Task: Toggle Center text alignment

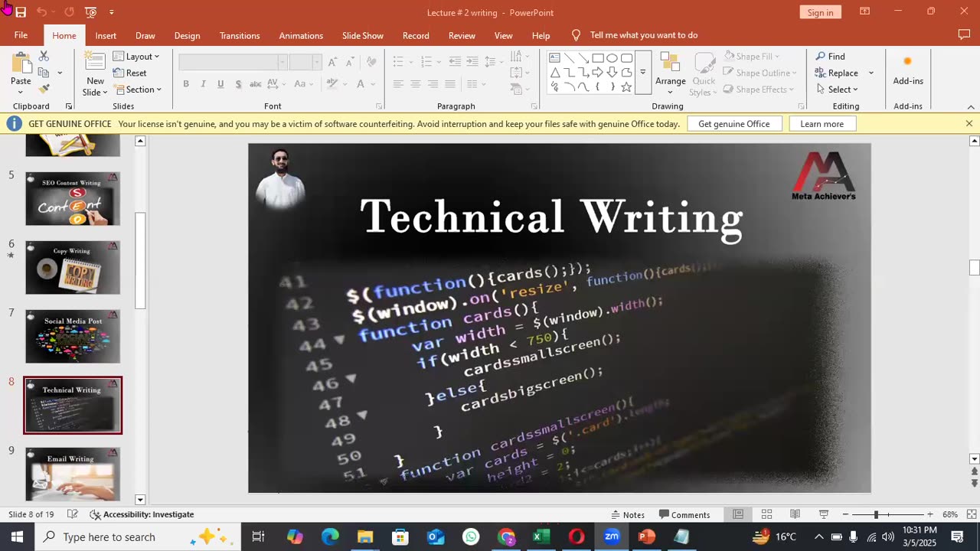Action: coord(415,84)
